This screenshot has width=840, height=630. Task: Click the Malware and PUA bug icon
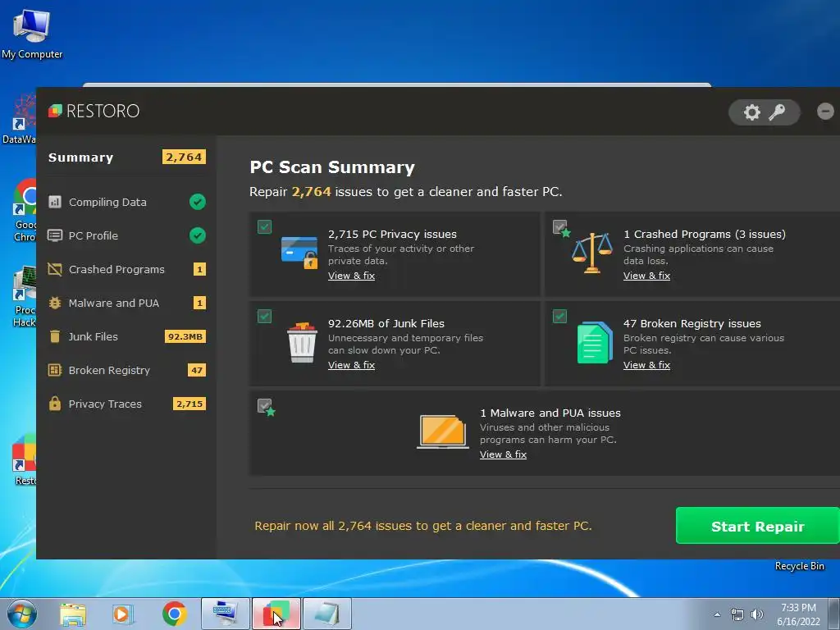[55, 303]
